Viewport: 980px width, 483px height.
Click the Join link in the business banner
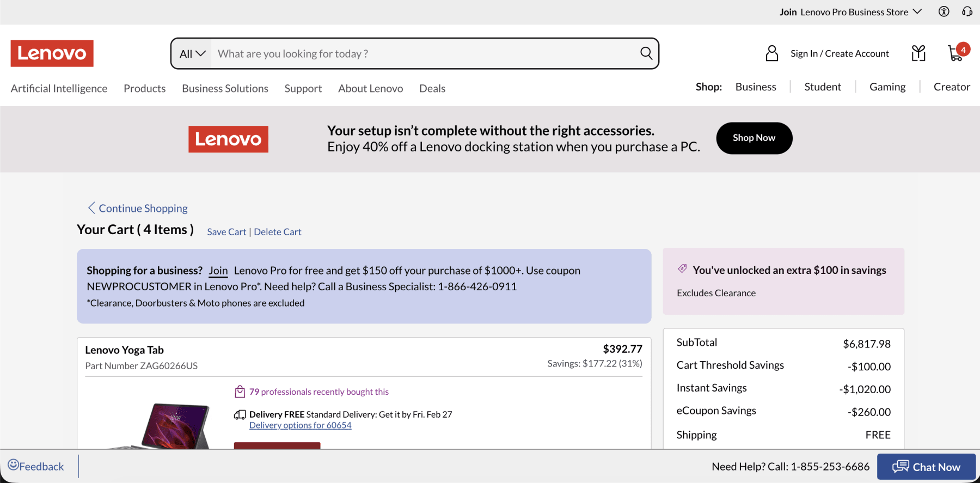[218, 271]
